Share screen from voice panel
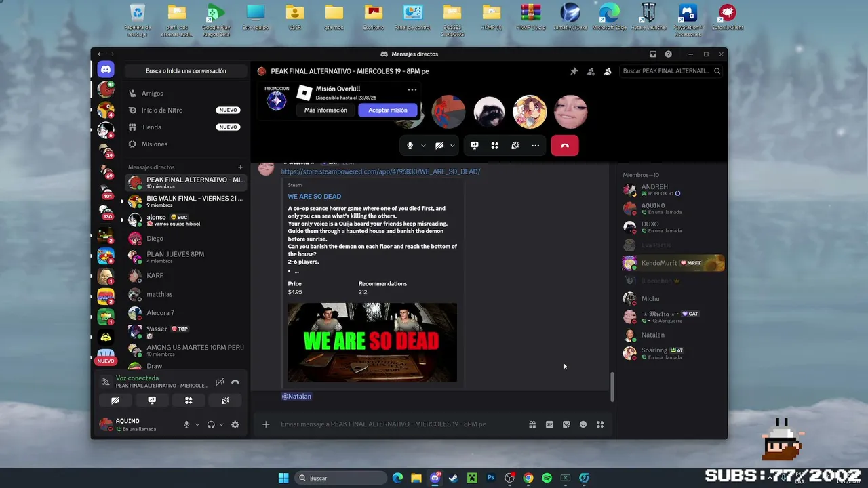868x488 pixels. [x=152, y=401]
